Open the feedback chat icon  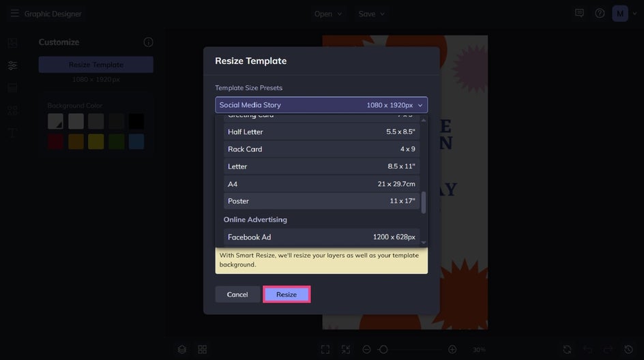click(579, 13)
